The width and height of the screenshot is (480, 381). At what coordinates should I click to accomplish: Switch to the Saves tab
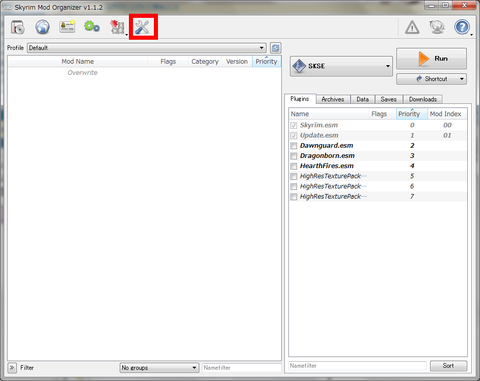coord(389,99)
